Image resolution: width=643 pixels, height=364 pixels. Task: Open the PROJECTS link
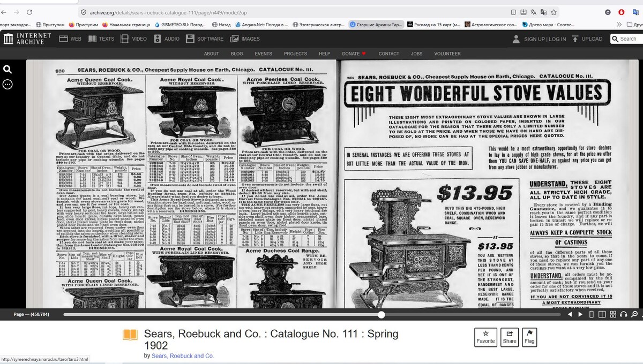click(x=295, y=54)
